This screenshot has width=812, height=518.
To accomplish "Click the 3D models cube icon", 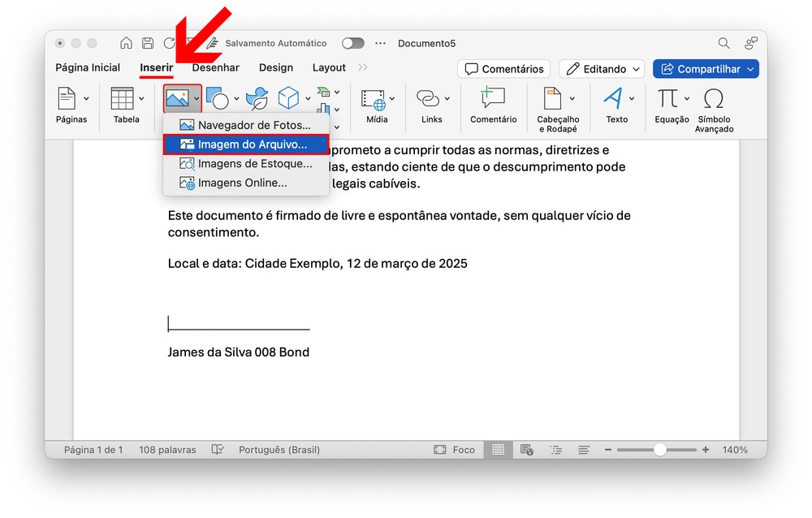I will click(288, 99).
